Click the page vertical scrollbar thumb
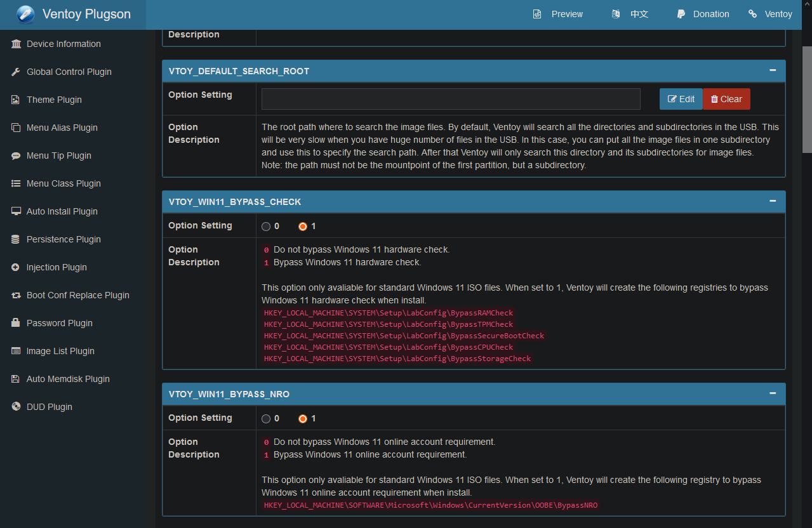Viewport: 812px width, 528px height. [x=807, y=100]
